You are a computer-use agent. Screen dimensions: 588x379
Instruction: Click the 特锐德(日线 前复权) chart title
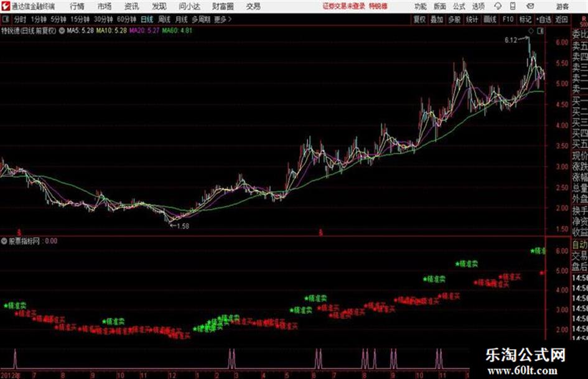(x=29, y=30)
